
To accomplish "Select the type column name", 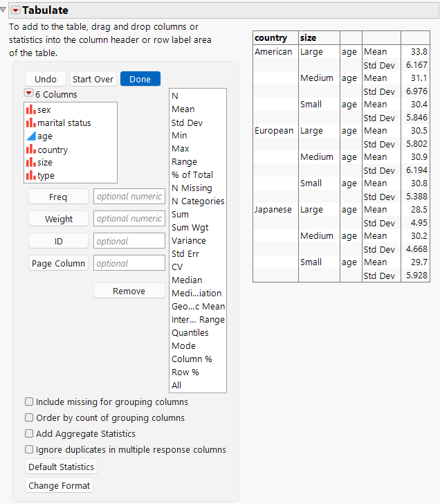I will (46, 176).
